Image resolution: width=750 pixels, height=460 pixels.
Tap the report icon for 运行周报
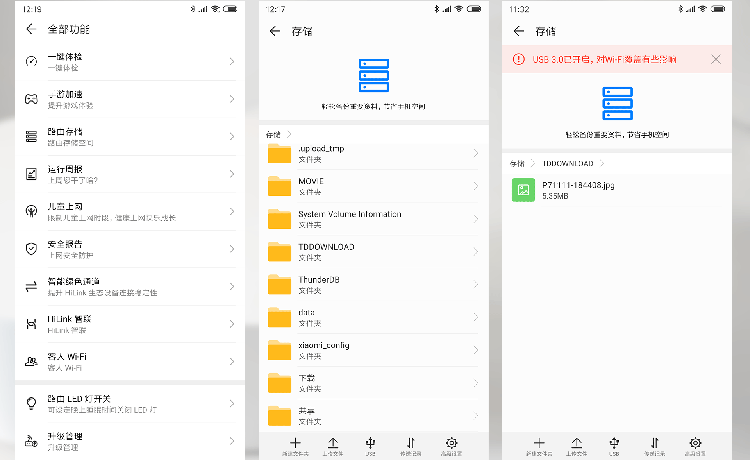click(31, 174)
